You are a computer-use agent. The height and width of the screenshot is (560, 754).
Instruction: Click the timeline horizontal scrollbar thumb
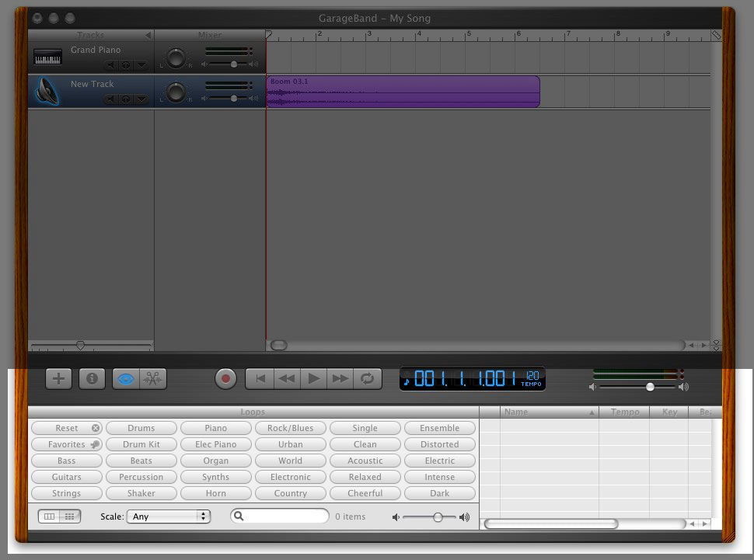pos(279,345)
